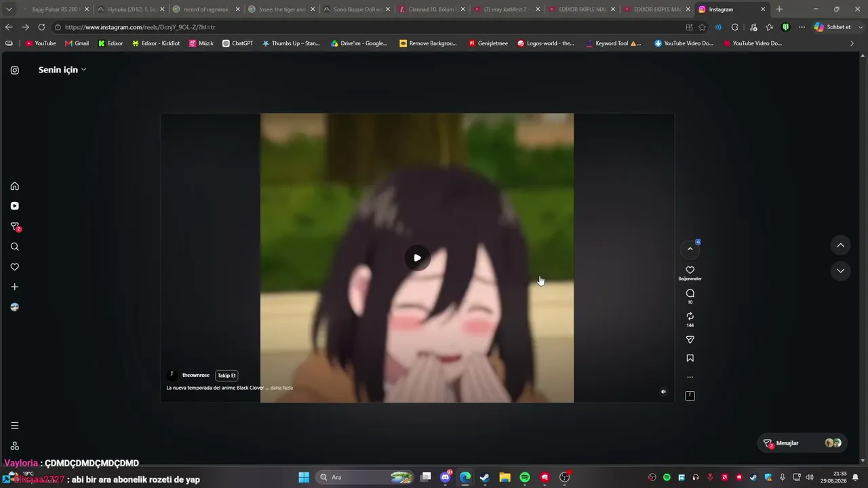Open the tab list dropdown at the tab bar start
This screenshot has width=868, height=488.
pyautogui.click(x=9, y=9)
